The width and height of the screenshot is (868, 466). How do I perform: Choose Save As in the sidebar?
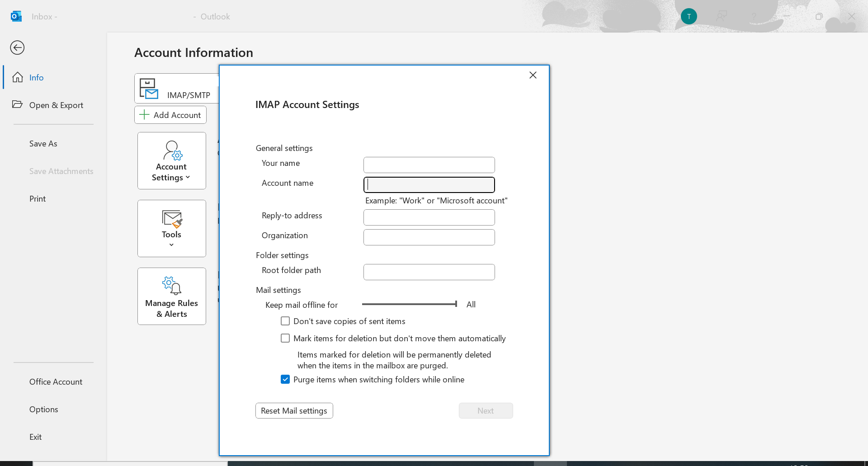43,144
